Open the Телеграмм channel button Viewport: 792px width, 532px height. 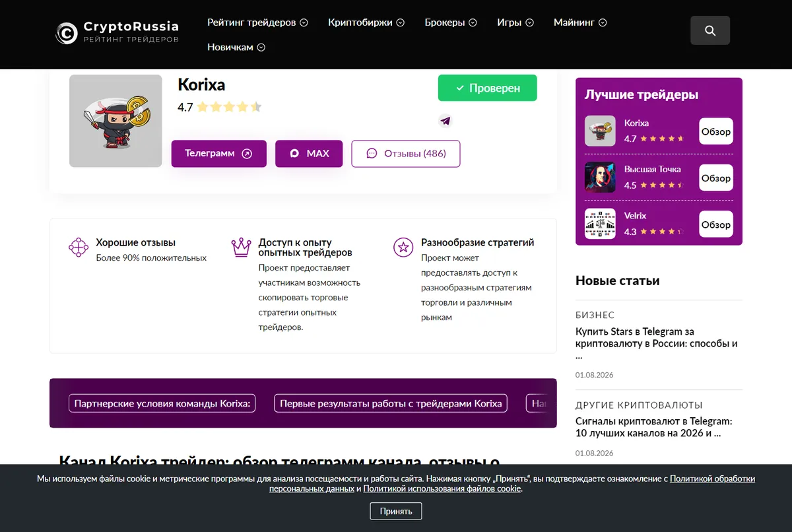pos(219,153)
